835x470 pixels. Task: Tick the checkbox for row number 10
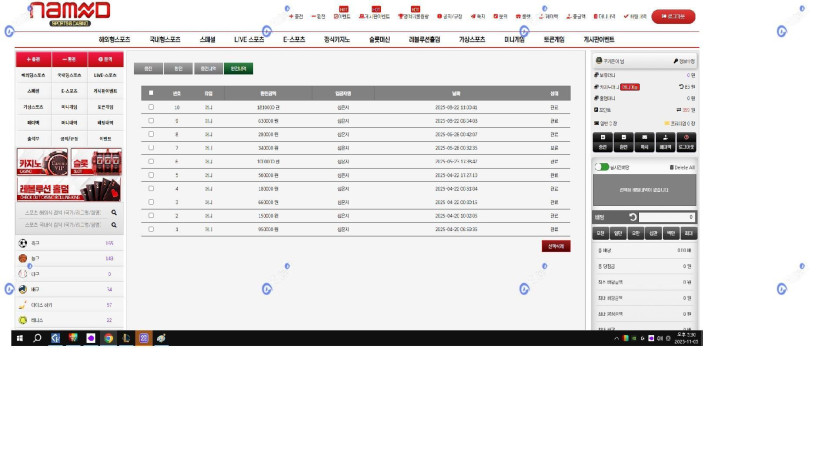[151, 107]
